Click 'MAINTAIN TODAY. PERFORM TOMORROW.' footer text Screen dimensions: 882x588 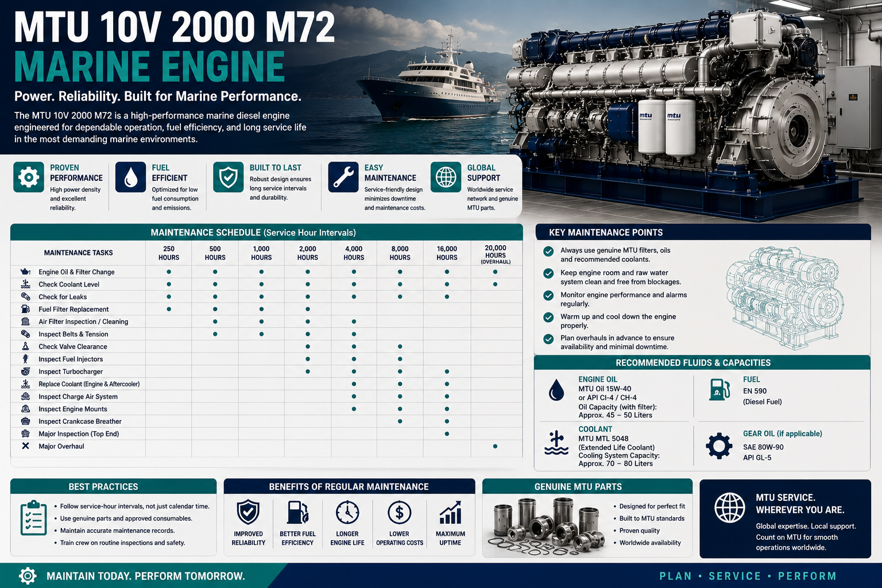(146, 576)
